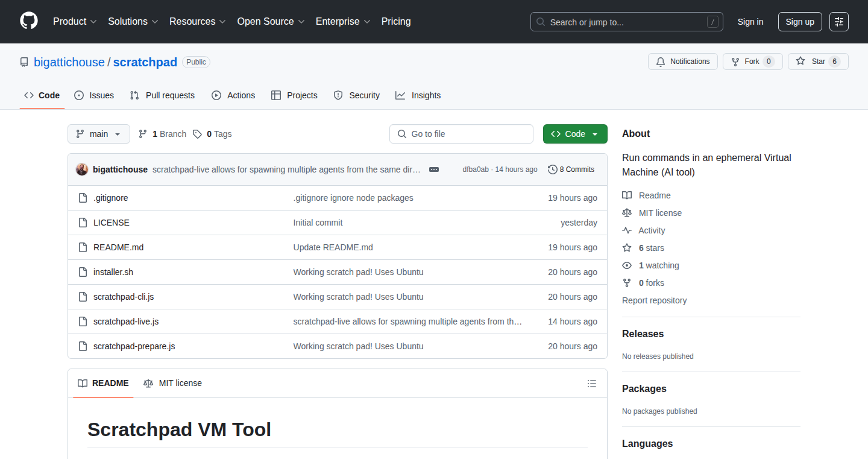The width and height of the screenshot is (868, 459).
Task: Switch to the Projects tab
Action: click(x=294, y=95)
